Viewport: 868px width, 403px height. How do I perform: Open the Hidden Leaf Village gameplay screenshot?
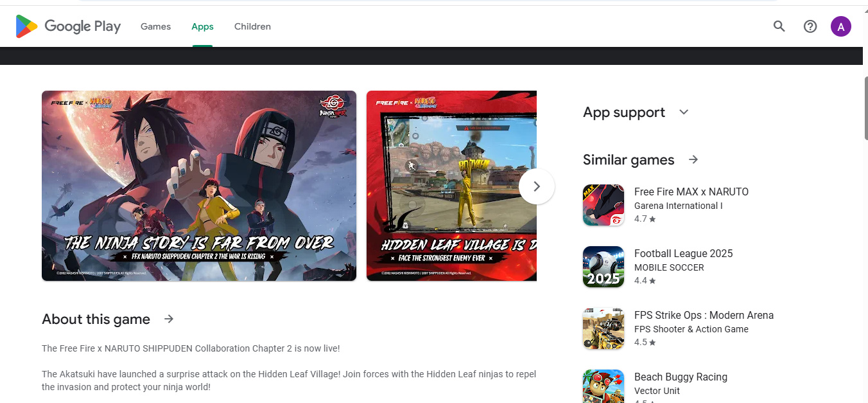pos(451,186)
